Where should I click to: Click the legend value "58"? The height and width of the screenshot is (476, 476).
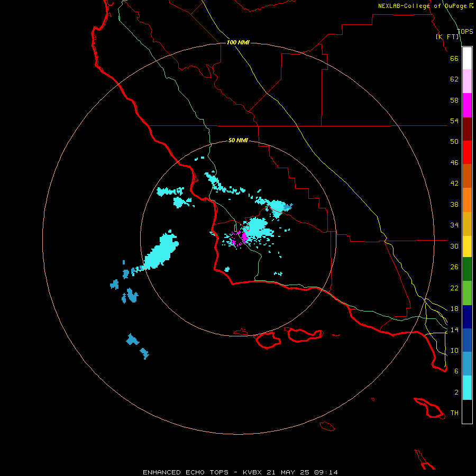pyautogui.click(x=454, y=100)
